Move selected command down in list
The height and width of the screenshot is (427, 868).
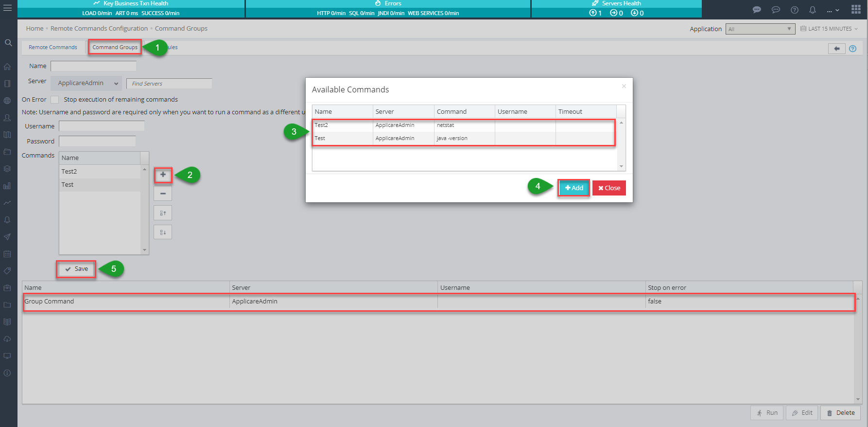coord(163,232)
